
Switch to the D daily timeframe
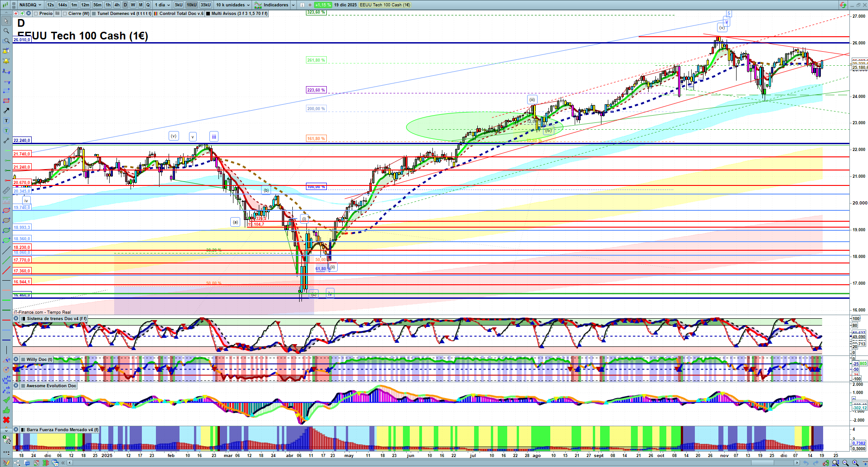[125, 5]
